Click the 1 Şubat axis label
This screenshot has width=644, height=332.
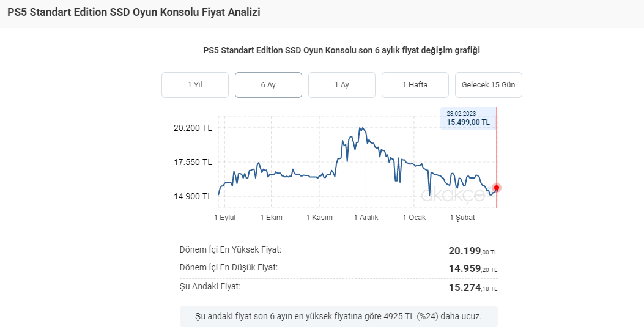point(462,218)
